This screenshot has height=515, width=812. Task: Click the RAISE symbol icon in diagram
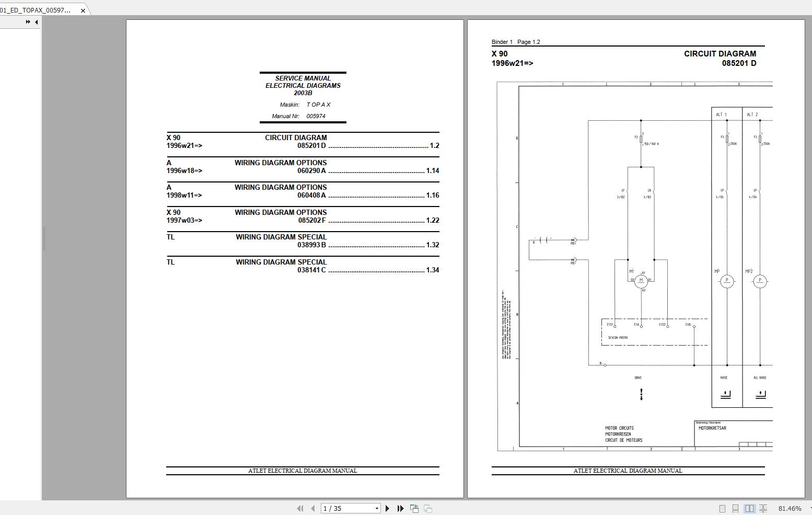click(x=725, y=394)
